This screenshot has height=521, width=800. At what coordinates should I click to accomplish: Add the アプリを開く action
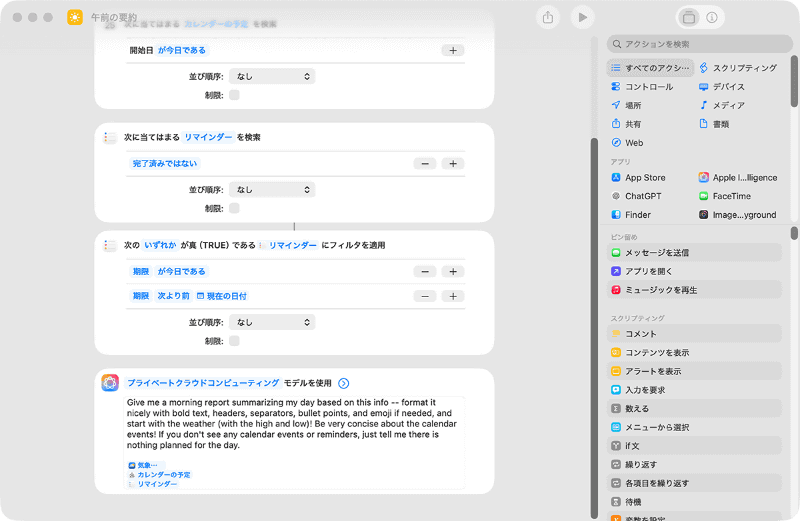694,271
